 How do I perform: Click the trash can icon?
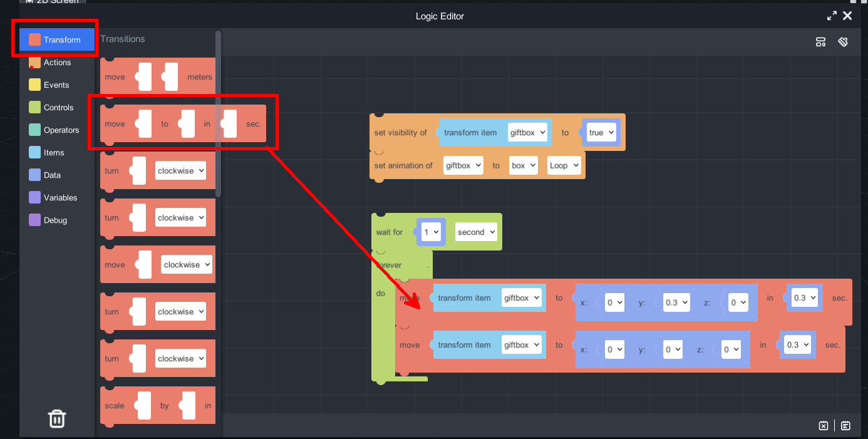[57, 418]
